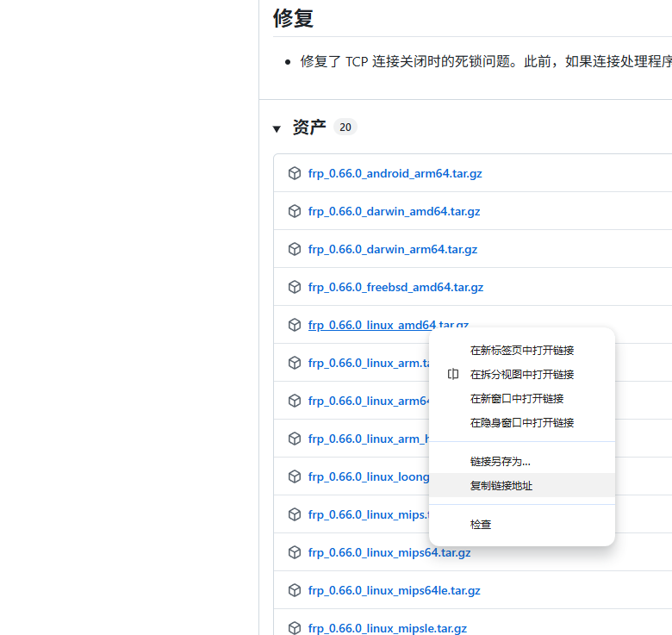Click the package icon beside frp_0.66.0_darwin_arm64.tar.gz

coord(295,249)
